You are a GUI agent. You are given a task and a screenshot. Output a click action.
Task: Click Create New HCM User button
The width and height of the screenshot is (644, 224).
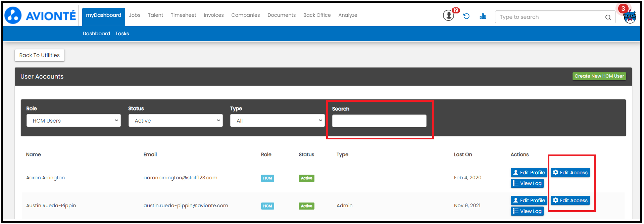coord(599,76)
